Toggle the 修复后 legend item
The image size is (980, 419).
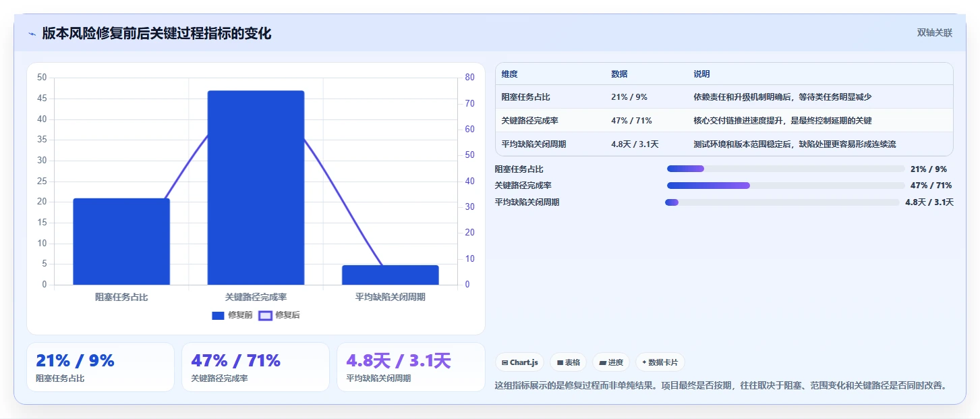(279, 315)
